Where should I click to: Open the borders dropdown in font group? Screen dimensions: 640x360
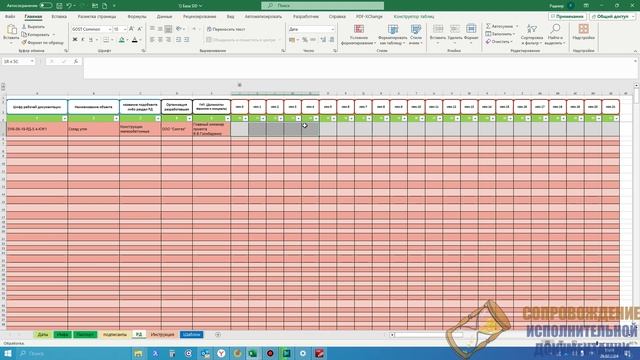(x=112, y=40)
